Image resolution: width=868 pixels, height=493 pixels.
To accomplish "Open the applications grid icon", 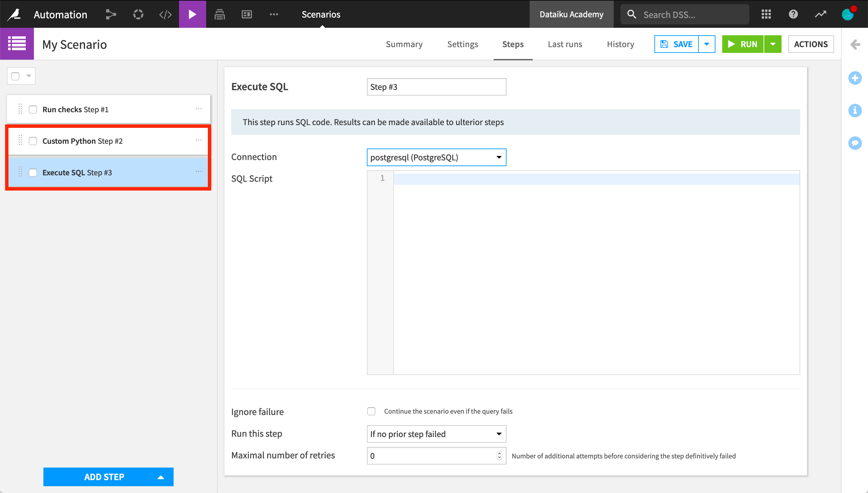I will tap(766, 14).
